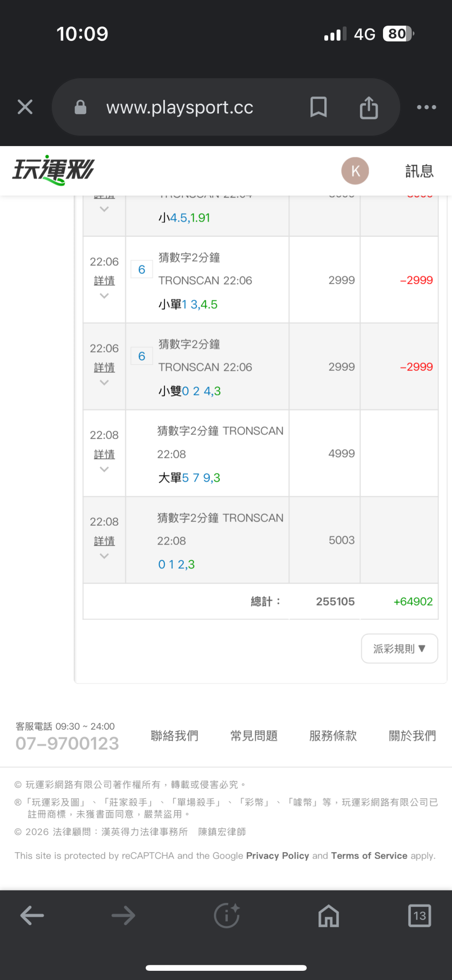Open the tab switcher showing 13 tabs

point(419,916)
